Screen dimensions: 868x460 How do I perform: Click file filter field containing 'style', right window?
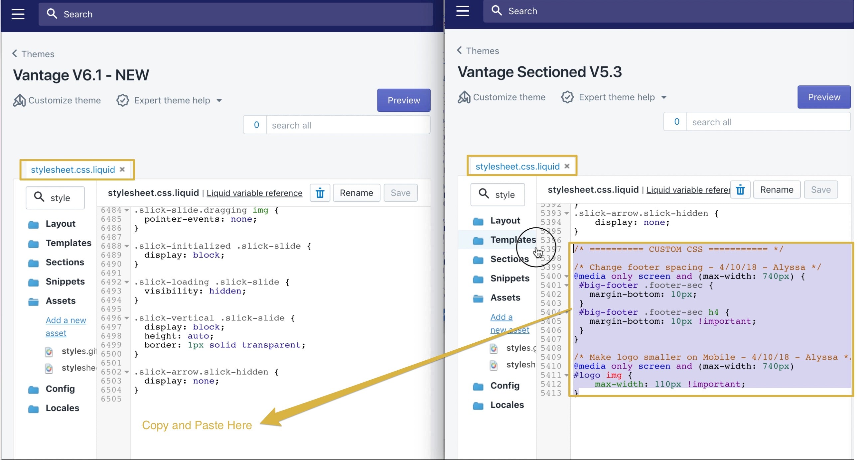(498, 195)
